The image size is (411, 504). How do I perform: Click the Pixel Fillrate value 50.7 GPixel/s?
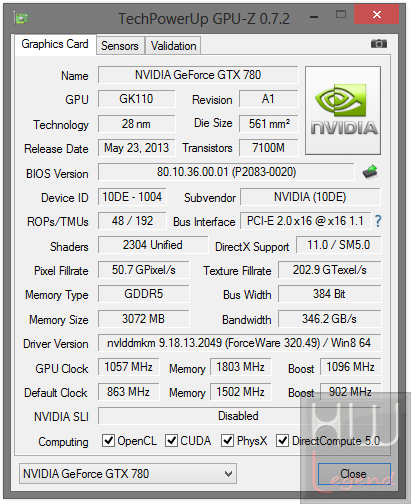(144, 270)
